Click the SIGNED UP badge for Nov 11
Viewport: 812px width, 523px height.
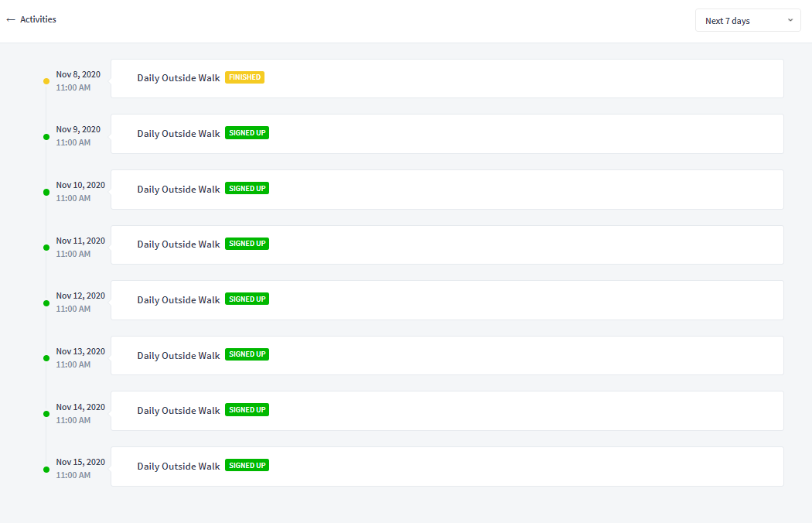pyautogui.click(x=247, y=244)
